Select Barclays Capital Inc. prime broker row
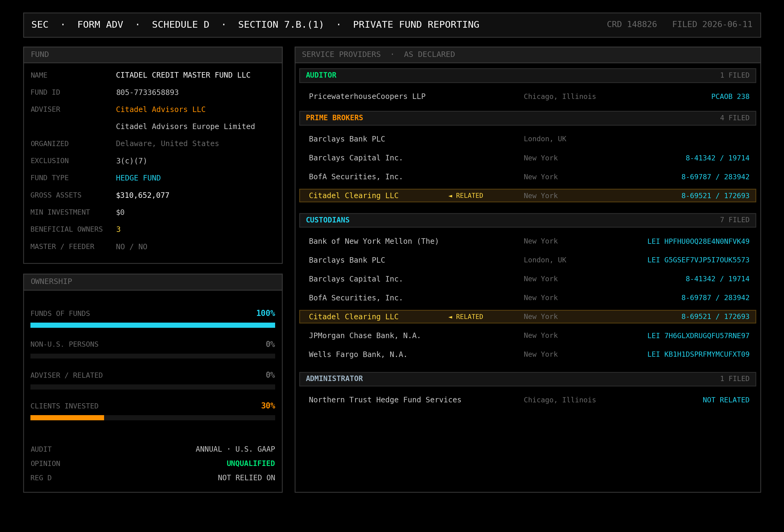The image size is (784, 532). (x=527, y=158)
